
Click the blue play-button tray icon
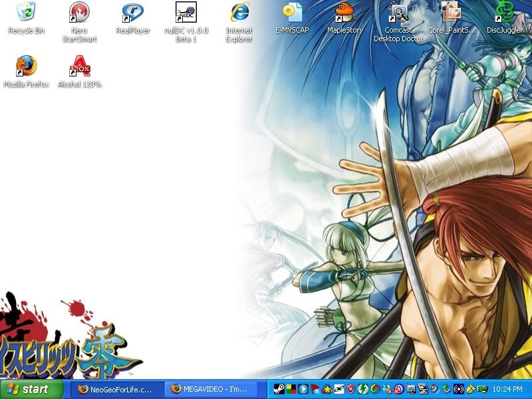point(303,389)
